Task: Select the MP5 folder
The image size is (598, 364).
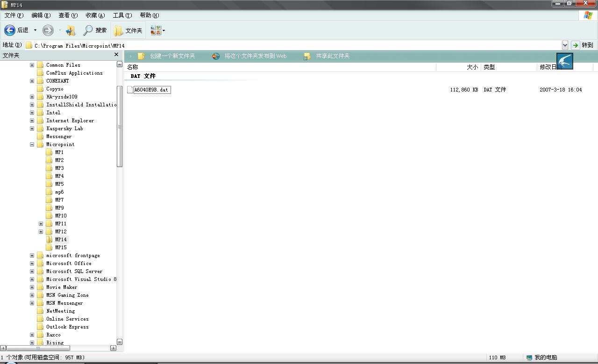Action: click(x=59, y=184)
